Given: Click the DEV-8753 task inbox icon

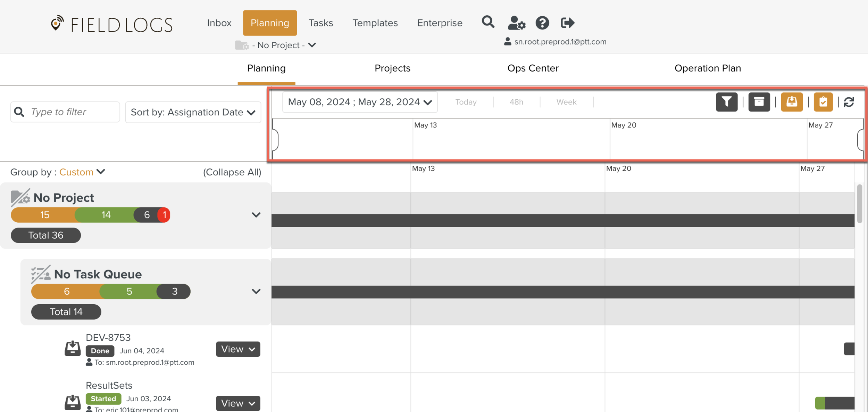Looking at the screenshot, I should pyautogui.click(x=73, y=348).
